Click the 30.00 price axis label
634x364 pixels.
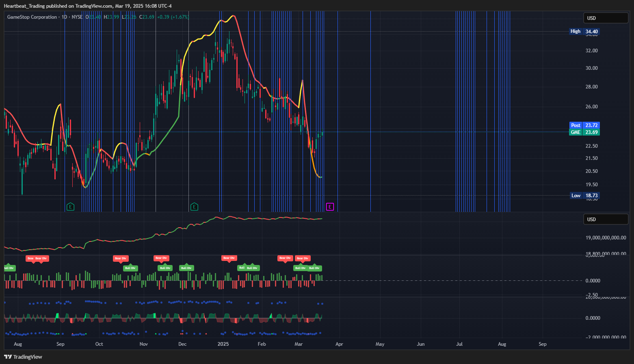[592, 68]
